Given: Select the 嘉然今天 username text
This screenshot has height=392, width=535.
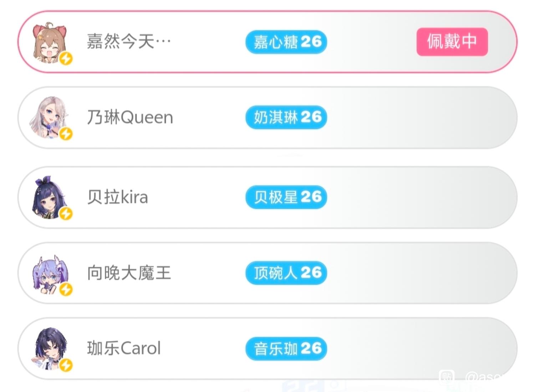Looking at the screenshot, I should (x=129, y=42).
